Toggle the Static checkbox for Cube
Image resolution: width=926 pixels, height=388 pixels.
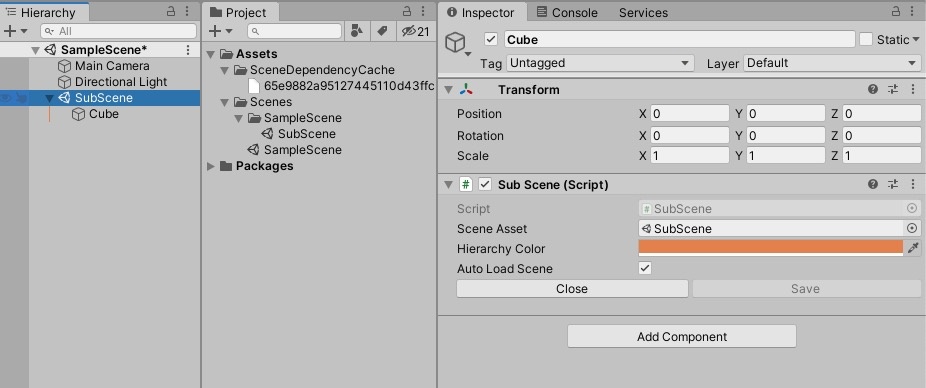point(866,40)
